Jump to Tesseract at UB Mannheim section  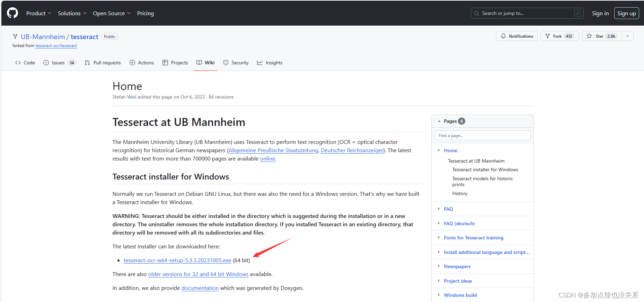point(476,161)
